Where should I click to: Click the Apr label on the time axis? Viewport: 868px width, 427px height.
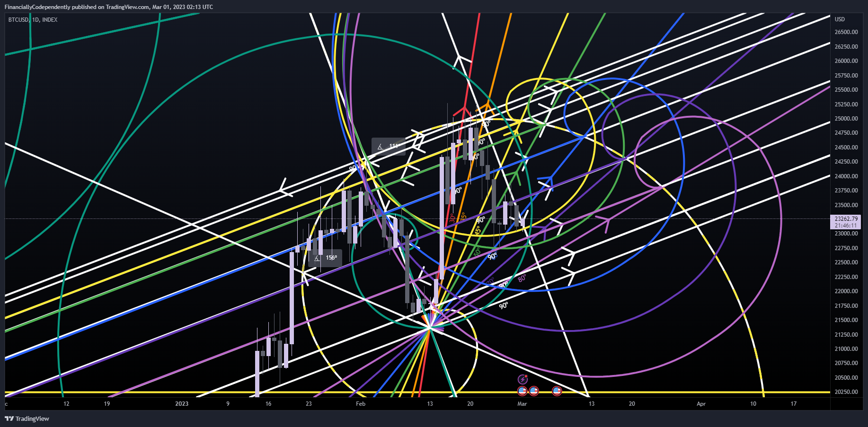701,404
